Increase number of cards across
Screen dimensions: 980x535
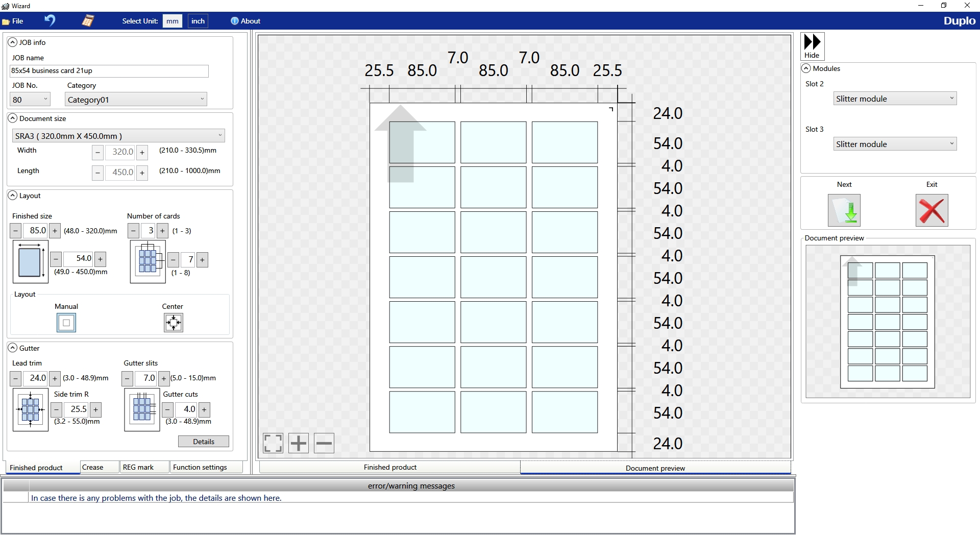[162, 231]
